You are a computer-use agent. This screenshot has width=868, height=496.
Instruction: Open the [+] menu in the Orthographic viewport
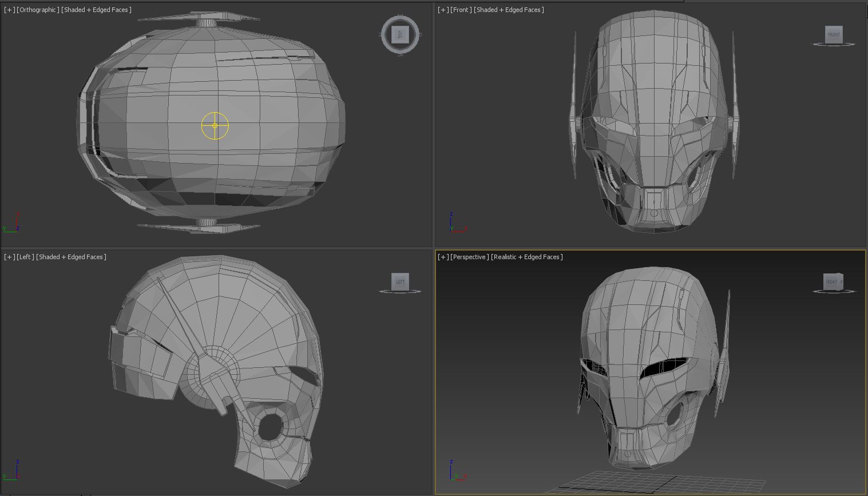9,10
